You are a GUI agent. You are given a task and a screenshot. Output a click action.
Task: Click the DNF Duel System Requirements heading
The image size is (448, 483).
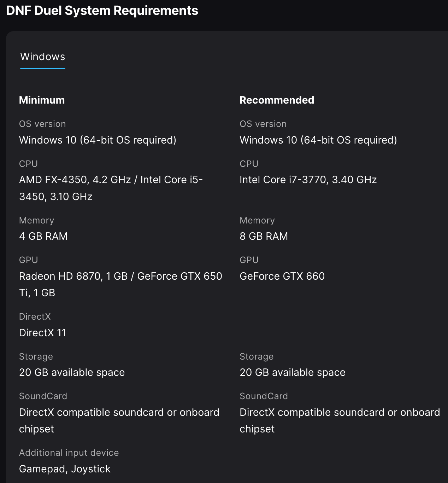click(x=102, y=11)
